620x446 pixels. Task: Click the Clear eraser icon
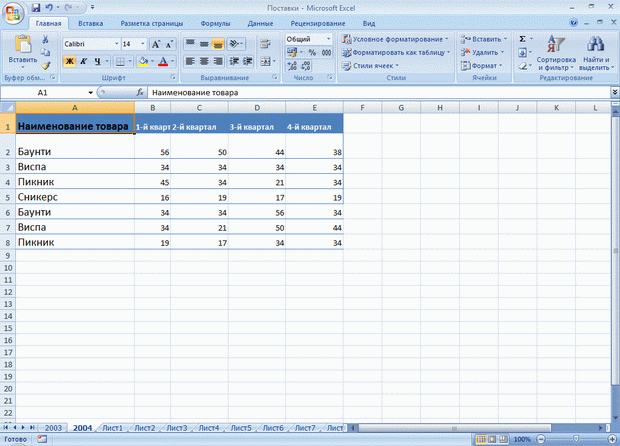click(x=522, y=66)
